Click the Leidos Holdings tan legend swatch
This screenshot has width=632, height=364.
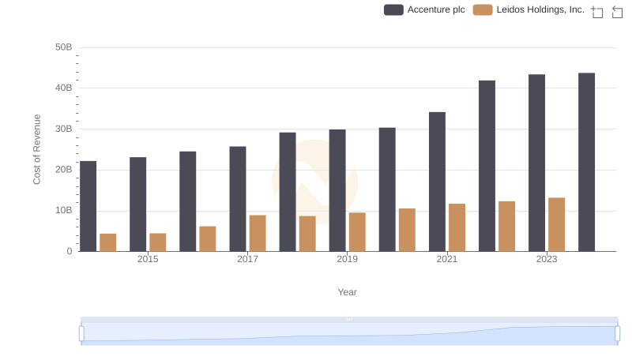pyautogui.click(x=483, y=9)
